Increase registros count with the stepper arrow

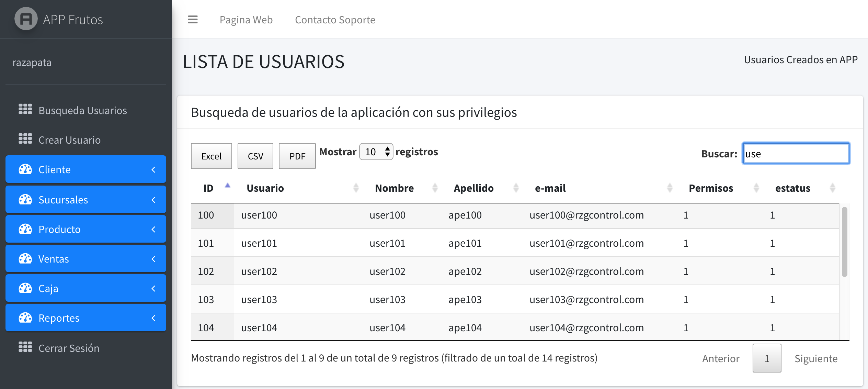click(x=387, y=148)
